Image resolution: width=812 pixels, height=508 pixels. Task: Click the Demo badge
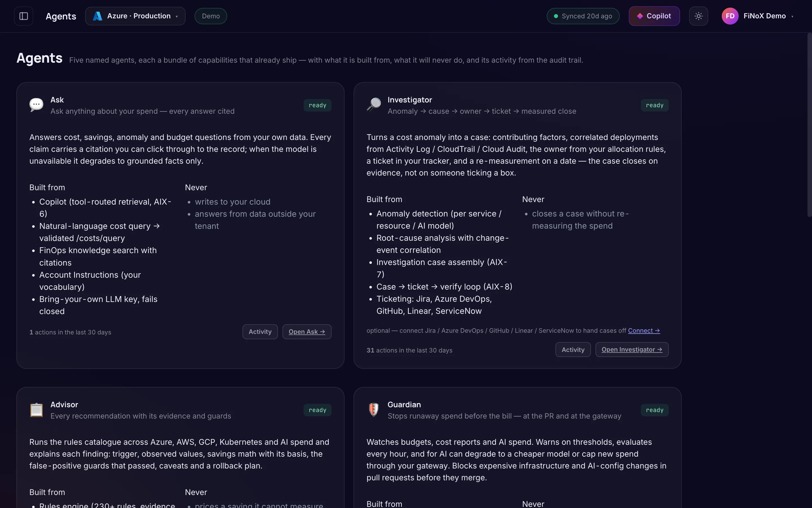tap(211, 16)
